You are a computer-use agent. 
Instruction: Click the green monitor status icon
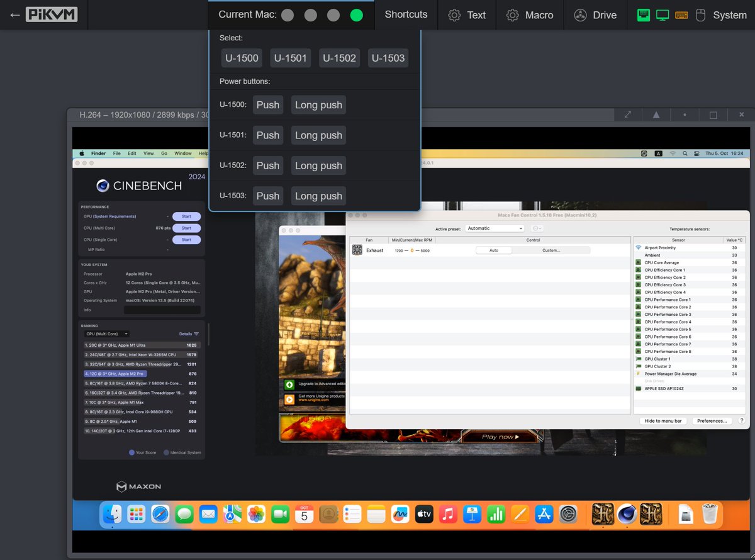pos(663,14)
